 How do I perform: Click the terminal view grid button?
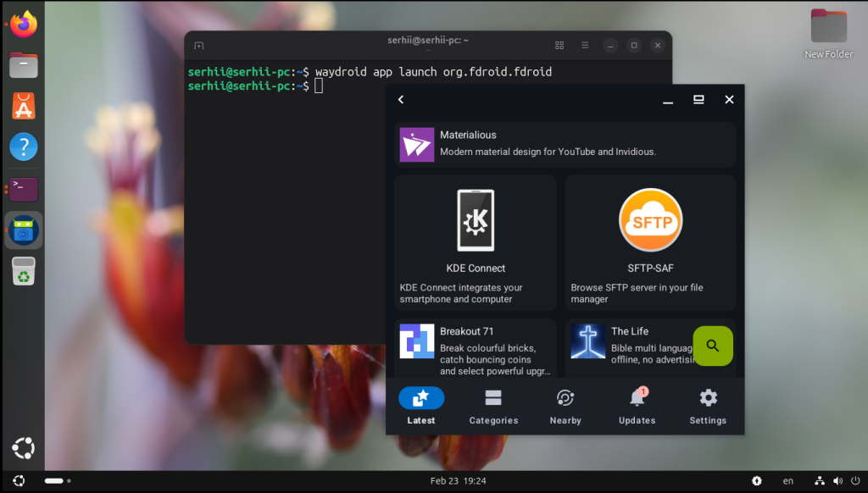[x=559, y=45]
